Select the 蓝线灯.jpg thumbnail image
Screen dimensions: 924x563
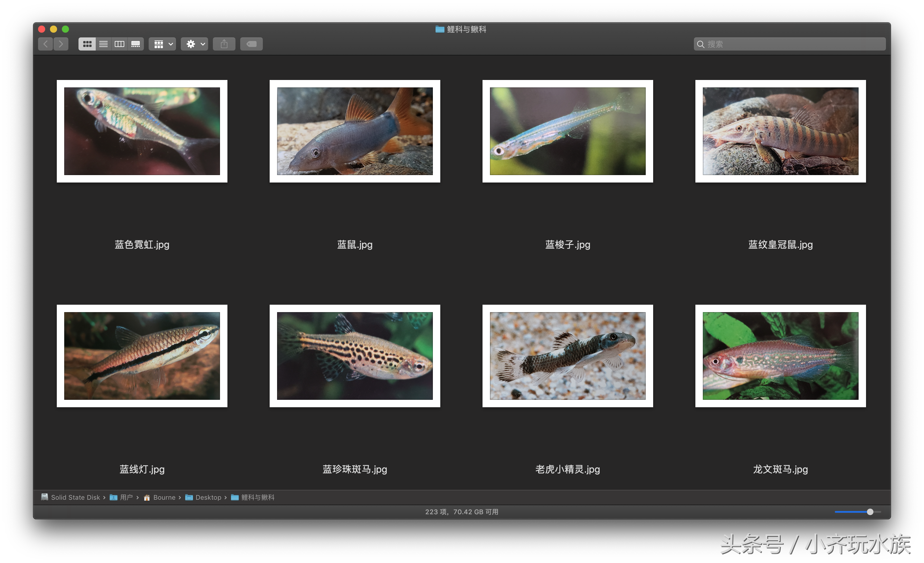coord(142,356)
